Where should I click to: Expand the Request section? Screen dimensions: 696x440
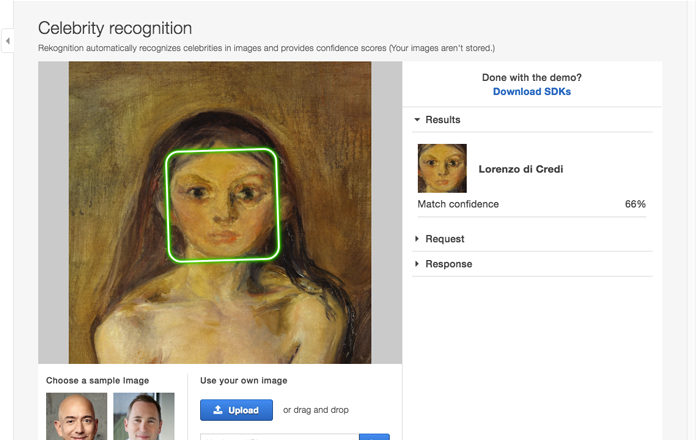(532, 239)
